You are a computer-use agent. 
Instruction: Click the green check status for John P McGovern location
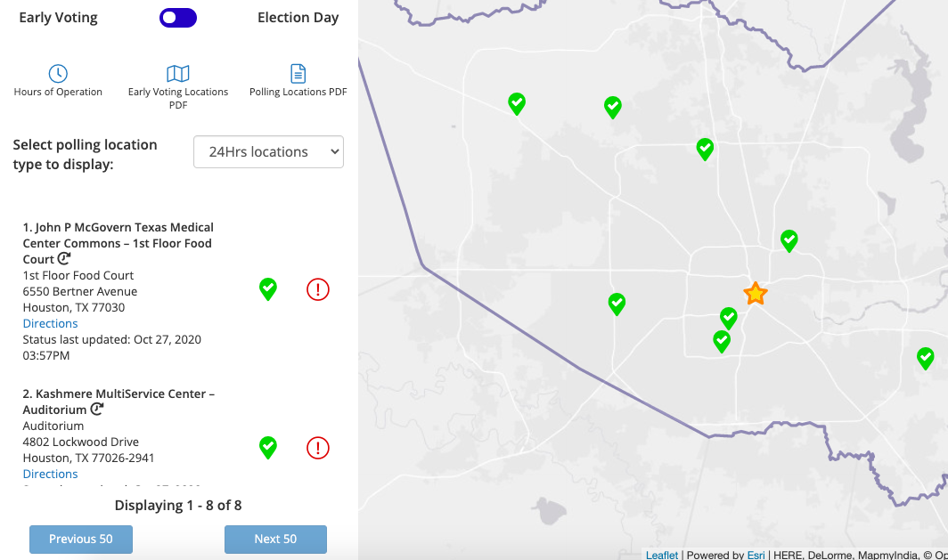click(x=268, y=289)
